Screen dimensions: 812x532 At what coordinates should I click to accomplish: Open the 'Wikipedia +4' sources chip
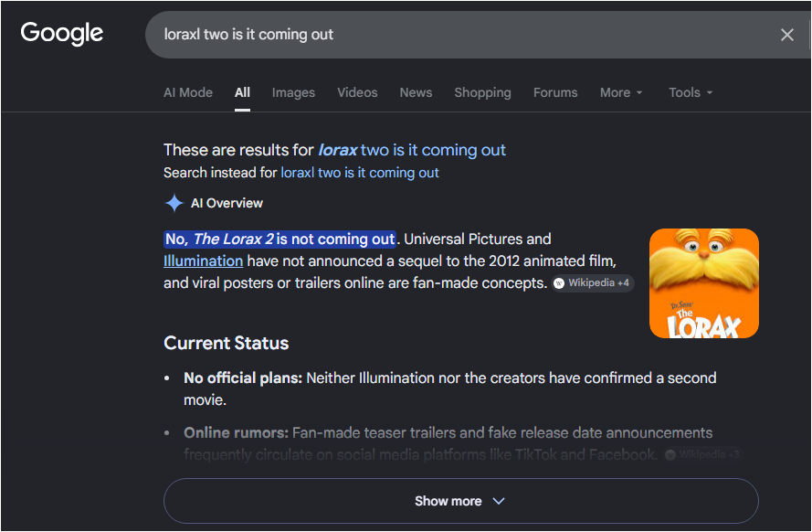coord(593,282)
